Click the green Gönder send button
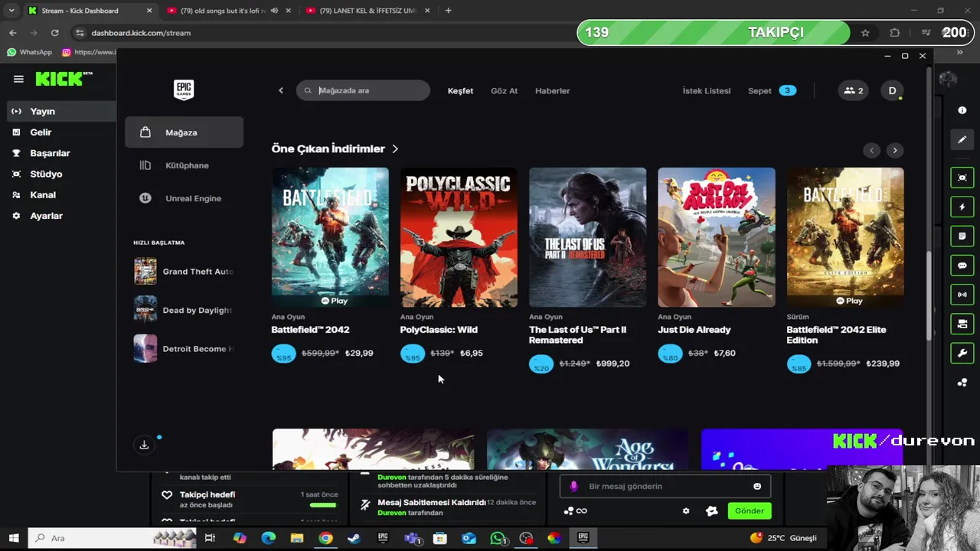980x551 pixels. point(750,510)
